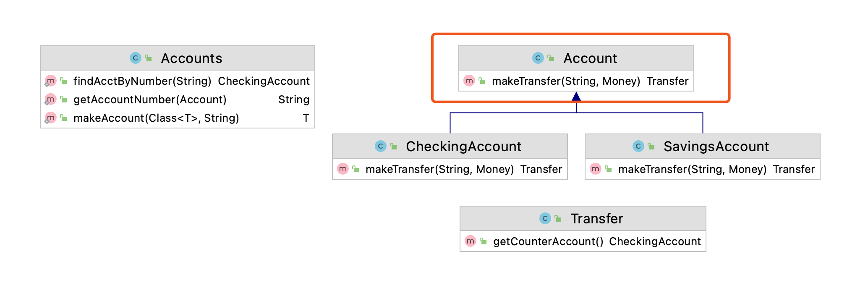
Task: Click makeTransfer method in CheckingAccount
Action: pyautogui.click(x=450, y=169)
